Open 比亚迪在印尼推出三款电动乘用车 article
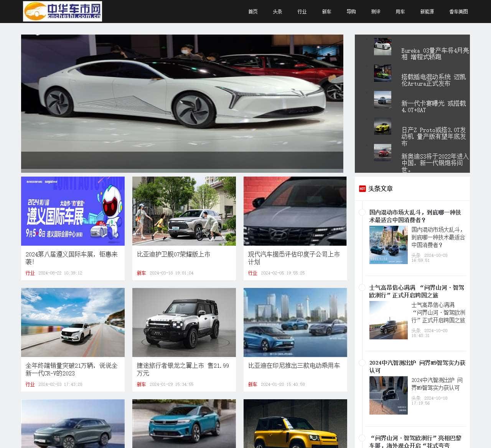The image size is (491, 448). point(294,365)
